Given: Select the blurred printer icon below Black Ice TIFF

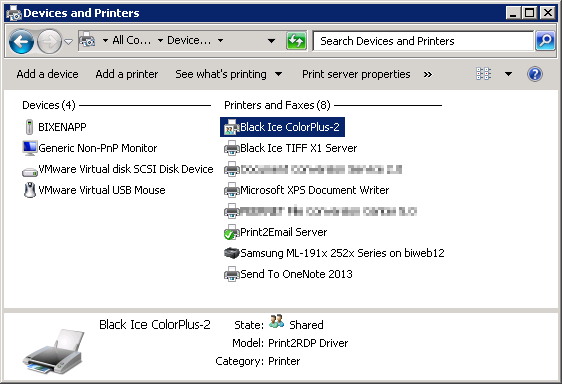Looking at the screenshot, I should 232,169.
